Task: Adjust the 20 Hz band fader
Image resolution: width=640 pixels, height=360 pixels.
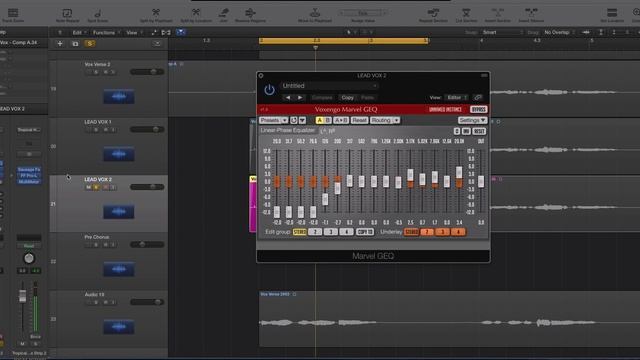Action: click(x=277, y=212)
